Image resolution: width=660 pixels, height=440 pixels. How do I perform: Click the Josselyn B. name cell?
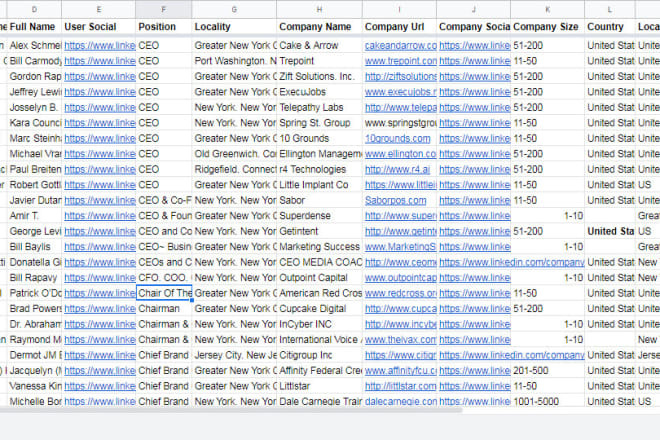(35, 108)
